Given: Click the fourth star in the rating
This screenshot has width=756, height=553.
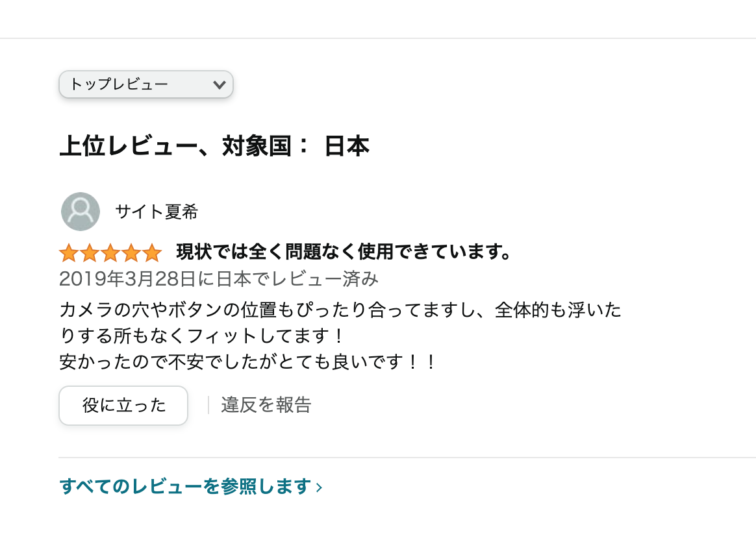Looking at the screenshot, I should coord(131,252).
